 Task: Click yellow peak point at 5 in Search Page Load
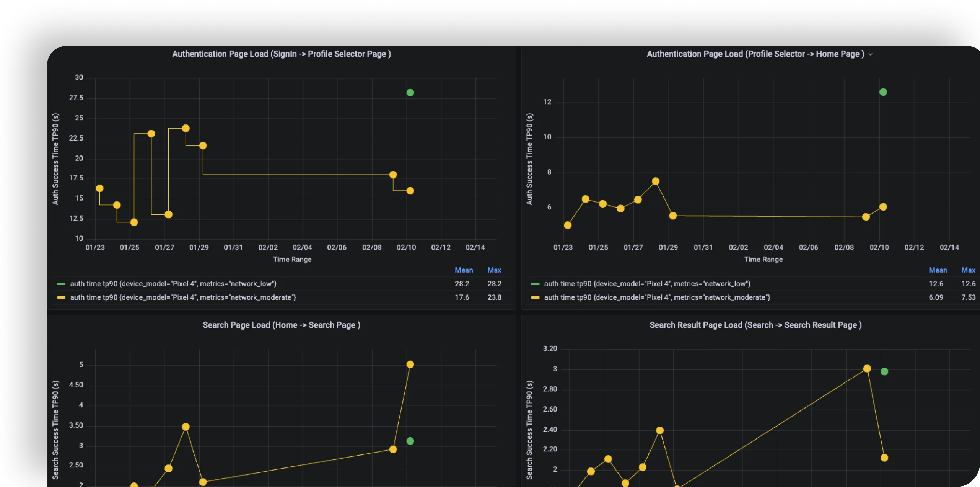pos(410,364)
